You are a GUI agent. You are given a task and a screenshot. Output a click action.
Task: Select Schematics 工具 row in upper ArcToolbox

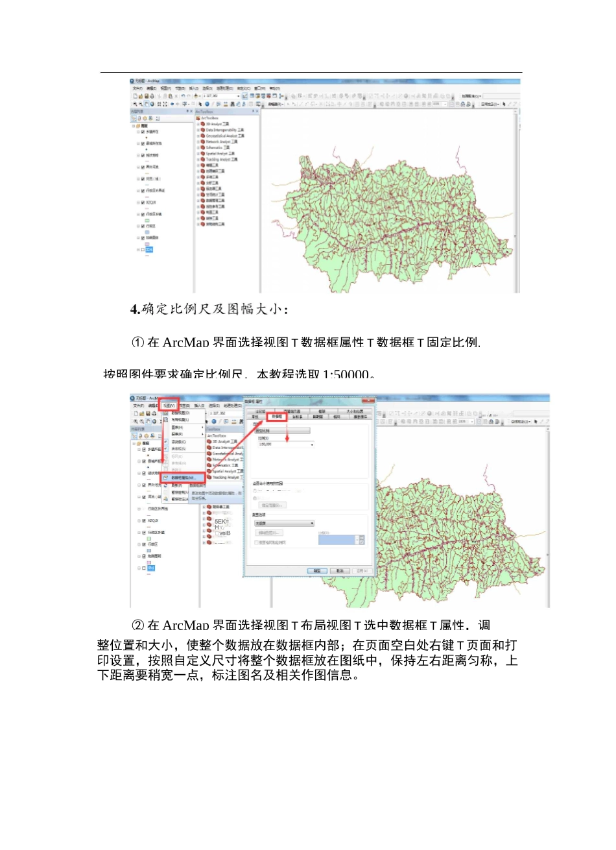(x=215, y=147)
